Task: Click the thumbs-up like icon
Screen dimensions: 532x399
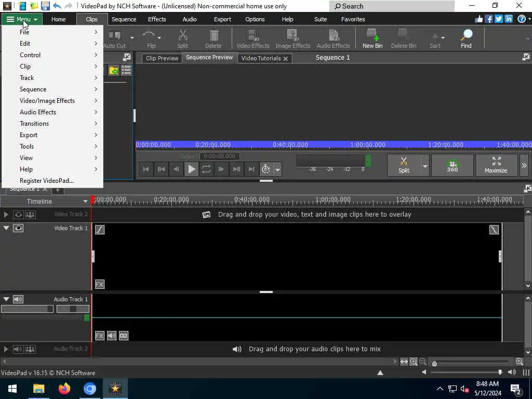Action: 478,19
